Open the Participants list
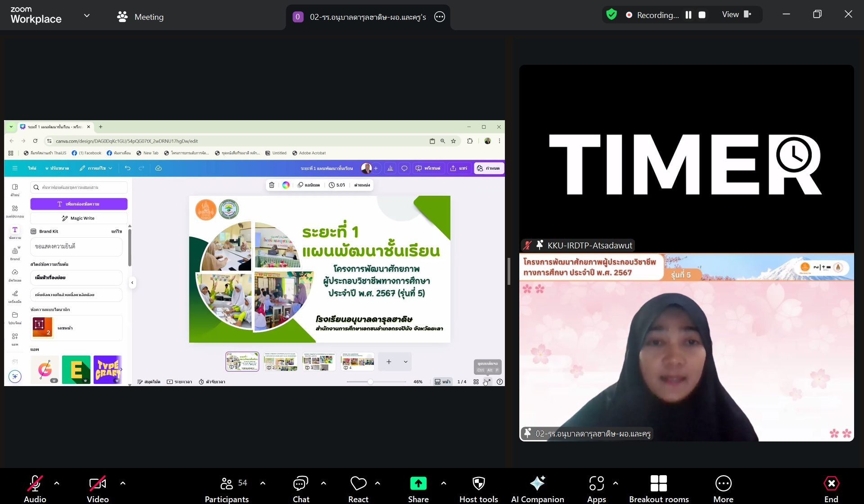Viewport: 864px width, 504px height. coord(227,484)
